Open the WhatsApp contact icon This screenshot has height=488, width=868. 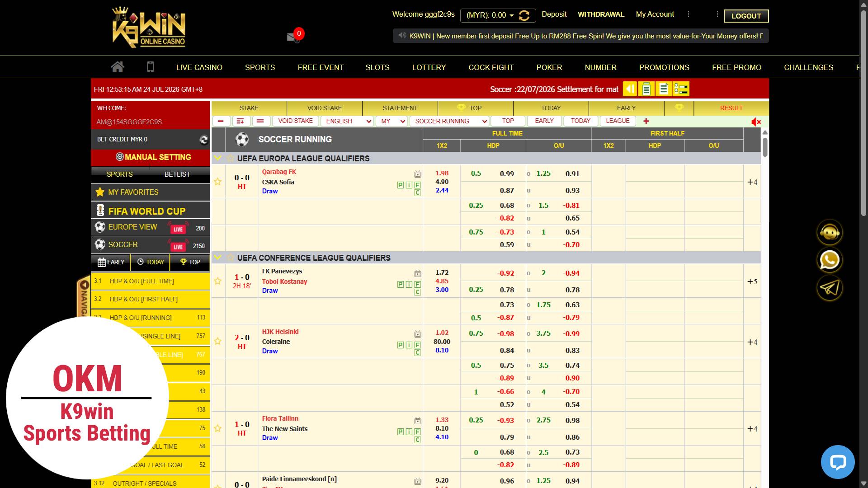[x=830, y=260]
